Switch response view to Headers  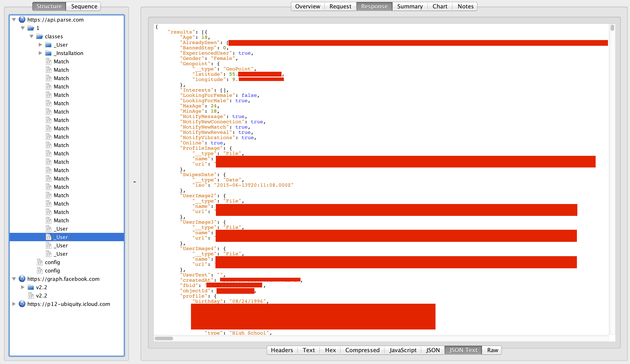coord(282,350)
